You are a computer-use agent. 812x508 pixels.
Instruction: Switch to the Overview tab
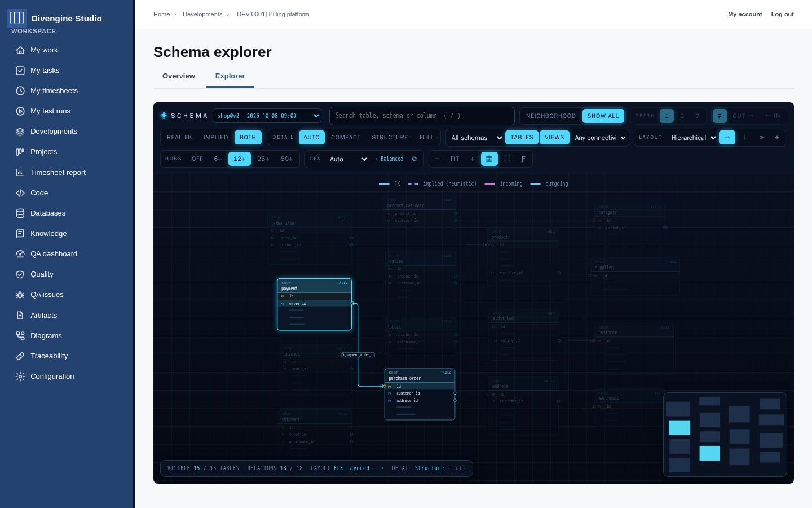[179, 76]
